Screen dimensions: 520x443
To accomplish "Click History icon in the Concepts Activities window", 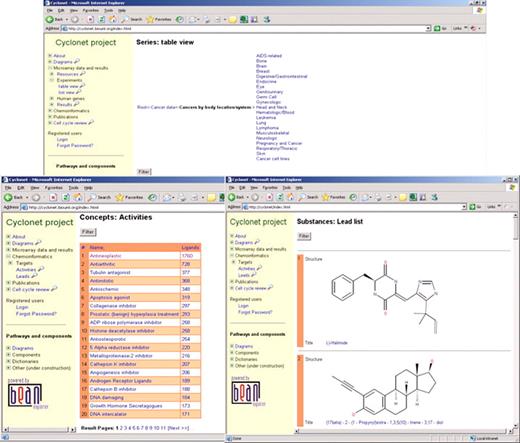I will [153, 198].
